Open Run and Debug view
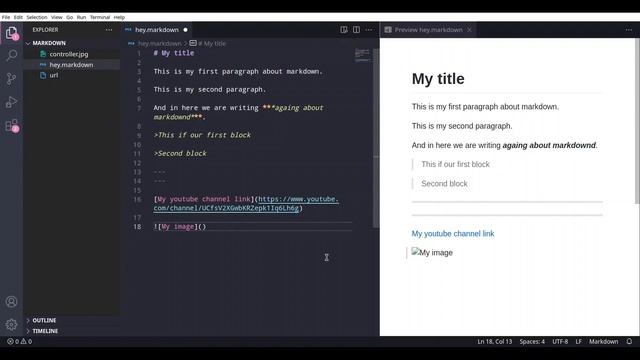This screenshot has width=640, height=360. pos(11,102)
